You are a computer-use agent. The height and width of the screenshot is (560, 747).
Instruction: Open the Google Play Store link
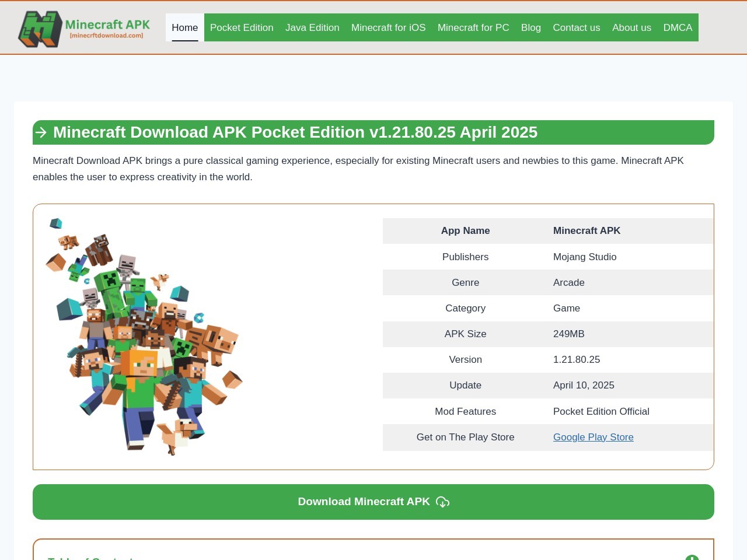[593, 437]
